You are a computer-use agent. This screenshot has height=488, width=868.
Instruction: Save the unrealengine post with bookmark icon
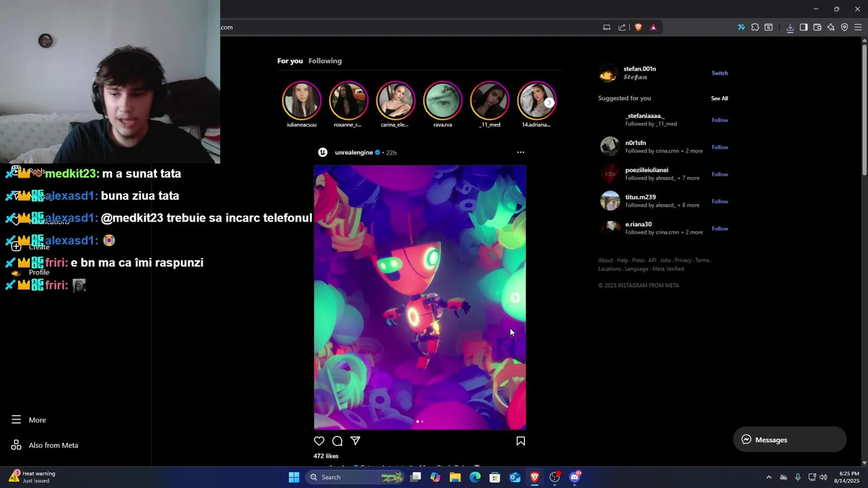pos(521,441)
